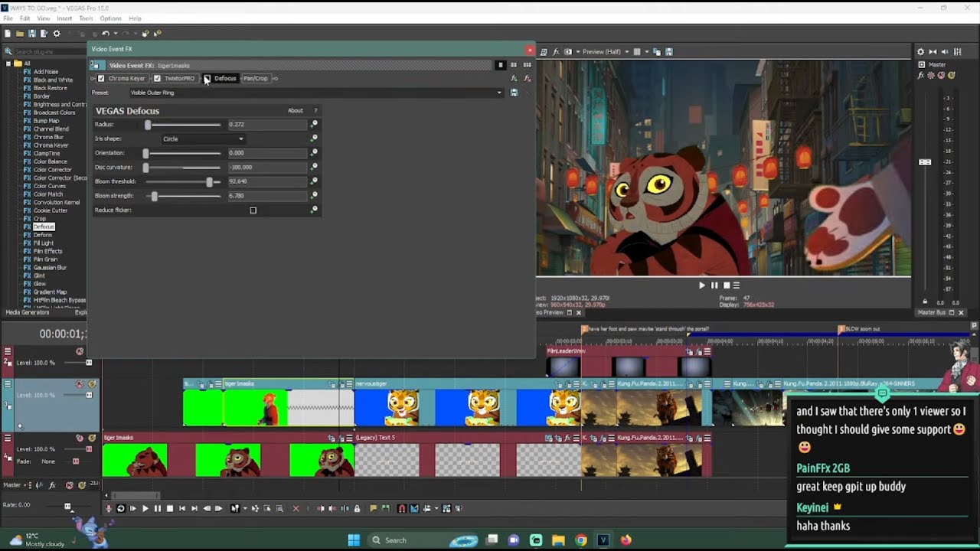980x551 pixels.
Task: Open the File menu
Action: pos(8,18)
